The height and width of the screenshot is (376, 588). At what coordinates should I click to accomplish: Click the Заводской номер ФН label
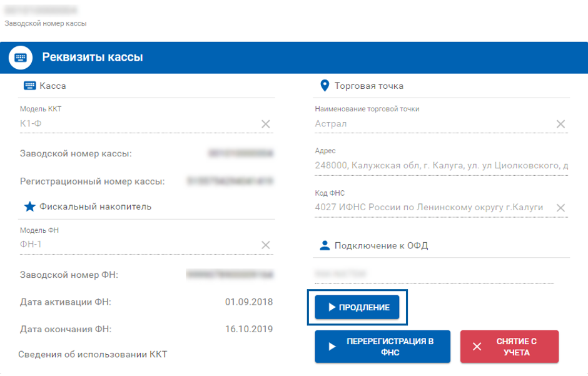(x=69, y=275)
